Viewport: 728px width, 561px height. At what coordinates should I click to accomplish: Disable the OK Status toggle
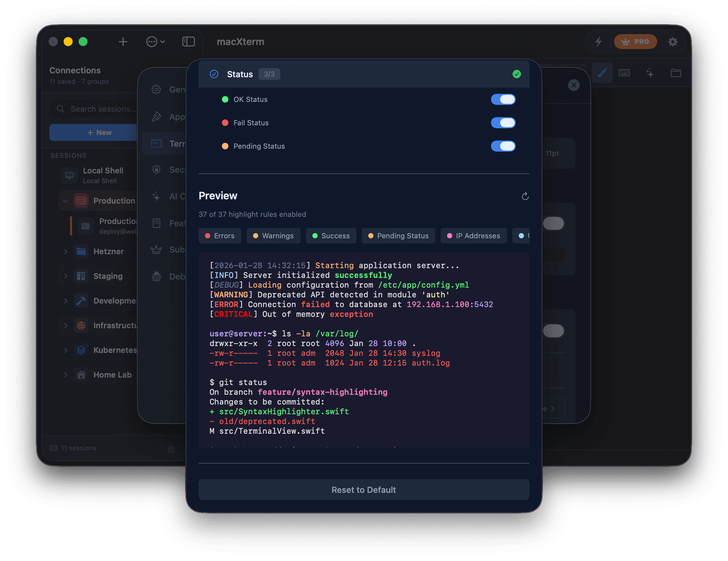[503, 99]
